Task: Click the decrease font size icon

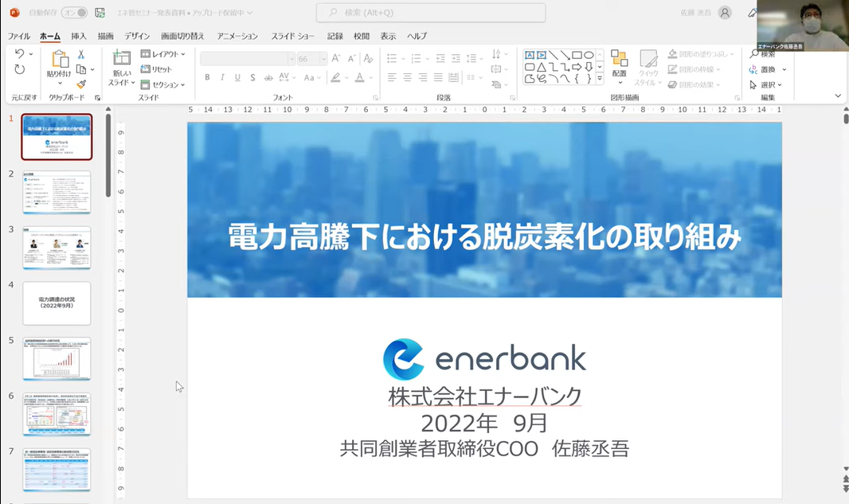Action: (352, 58)
